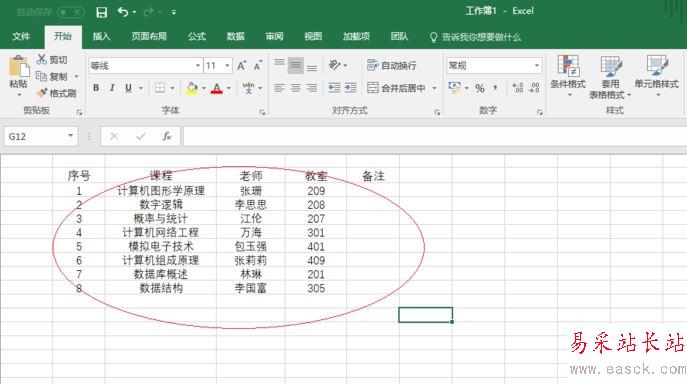Switch to the 插入 ribbon tab
The width and height of the screenshot is (687, 384).
point(101,36)
